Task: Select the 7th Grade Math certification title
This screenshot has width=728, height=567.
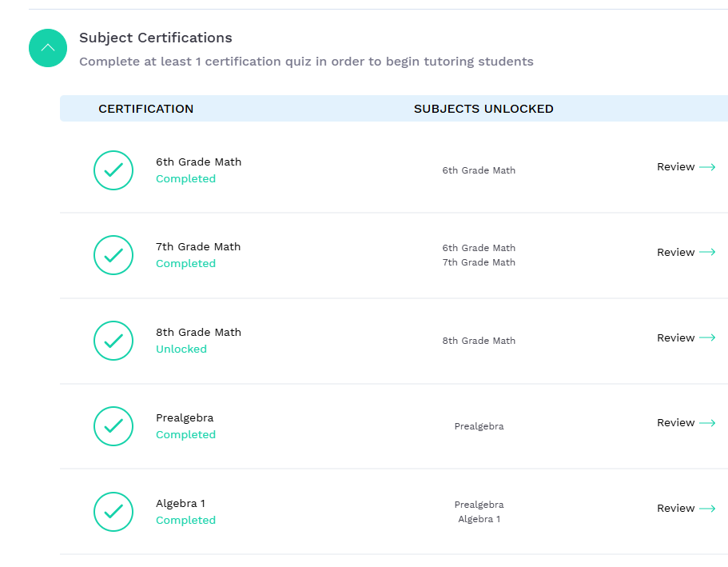Action: click(198, 247)
